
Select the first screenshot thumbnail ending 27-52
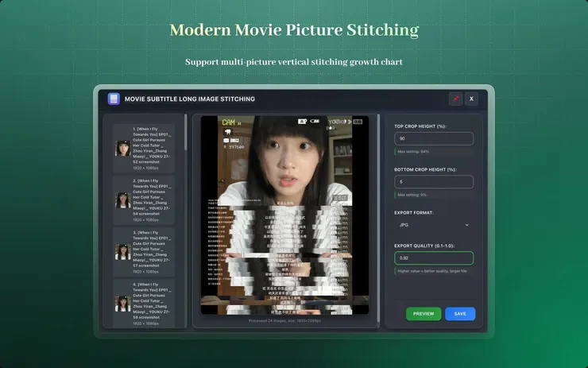point(122,148)
